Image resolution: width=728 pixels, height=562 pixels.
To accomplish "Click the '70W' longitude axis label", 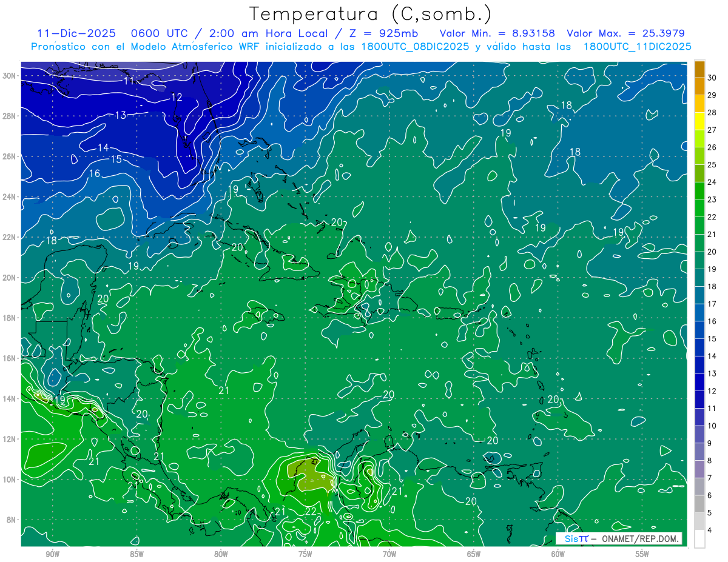I will point(389,554).
